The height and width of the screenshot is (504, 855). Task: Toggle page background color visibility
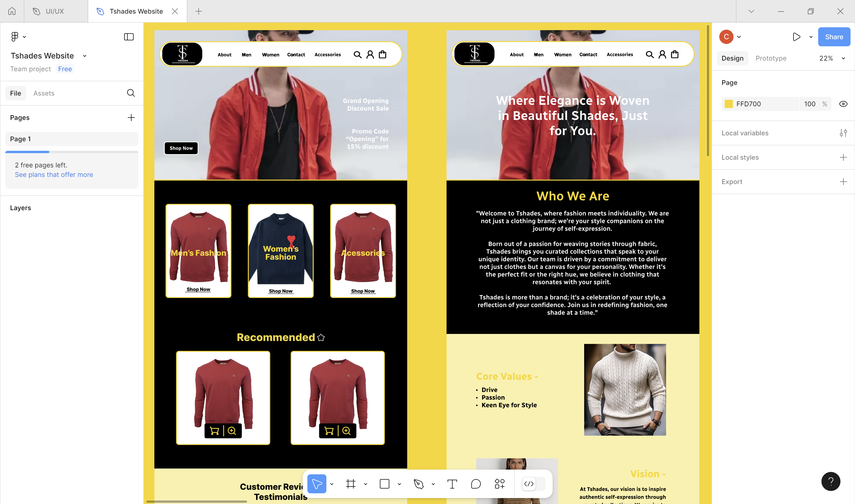(x=844, y=104)
